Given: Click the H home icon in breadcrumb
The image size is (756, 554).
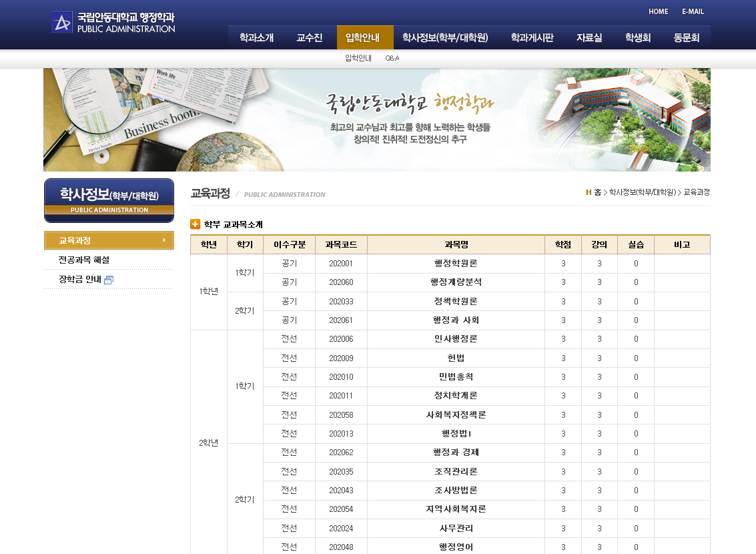Looking at the screenshot, I should click(589, 192).
